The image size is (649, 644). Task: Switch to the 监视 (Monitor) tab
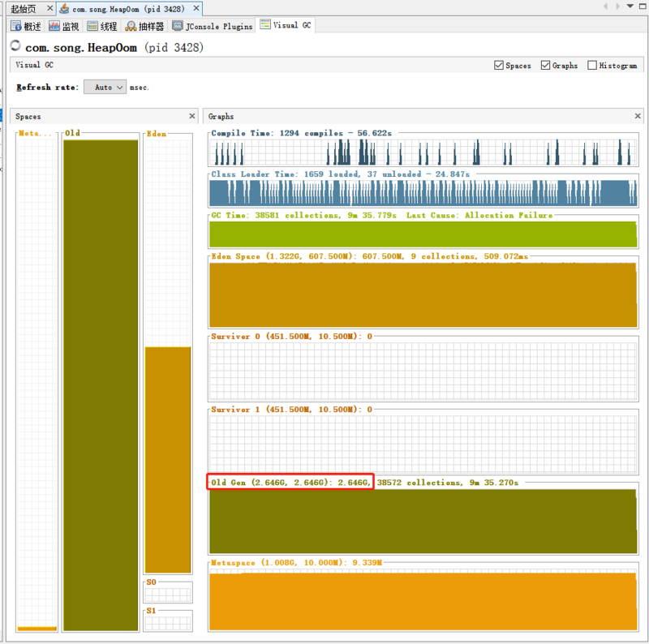(64, 26)
